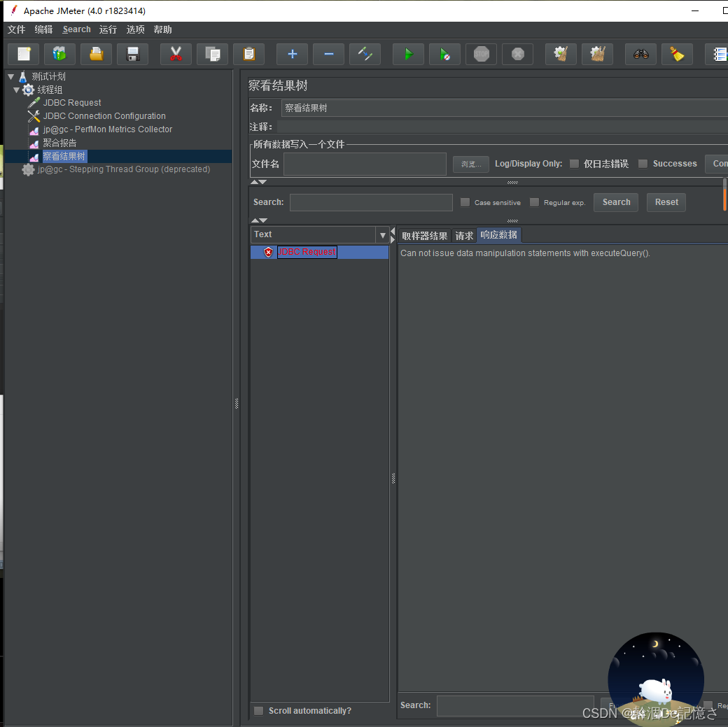Open the 选项 menu
The width and height of the screenshot is (728, 727).
pos(136,29)
